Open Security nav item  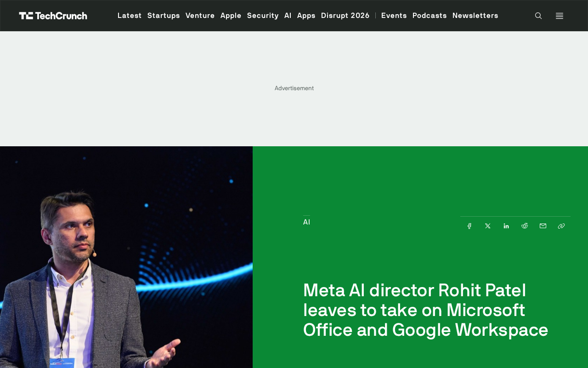263,16
